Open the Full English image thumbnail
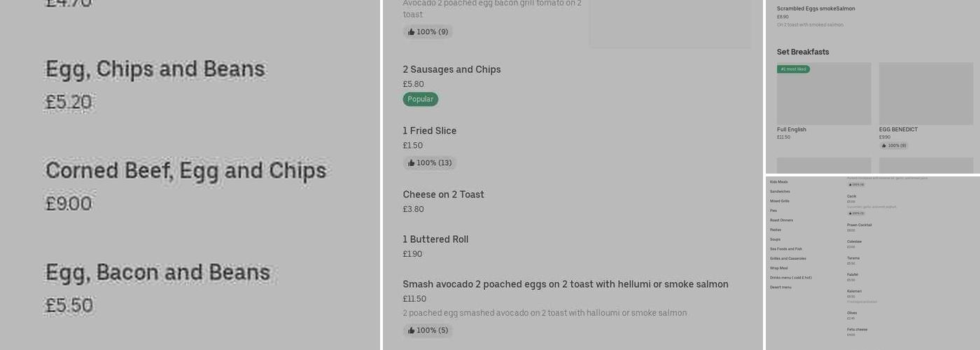The width and height of the screenshot is (980, 350). coord(824,94)
